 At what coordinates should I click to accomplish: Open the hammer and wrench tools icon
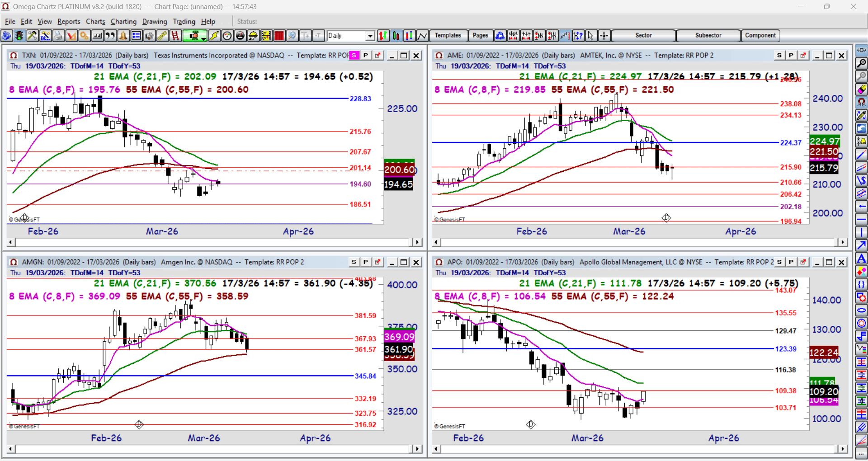tap(32, 36)
